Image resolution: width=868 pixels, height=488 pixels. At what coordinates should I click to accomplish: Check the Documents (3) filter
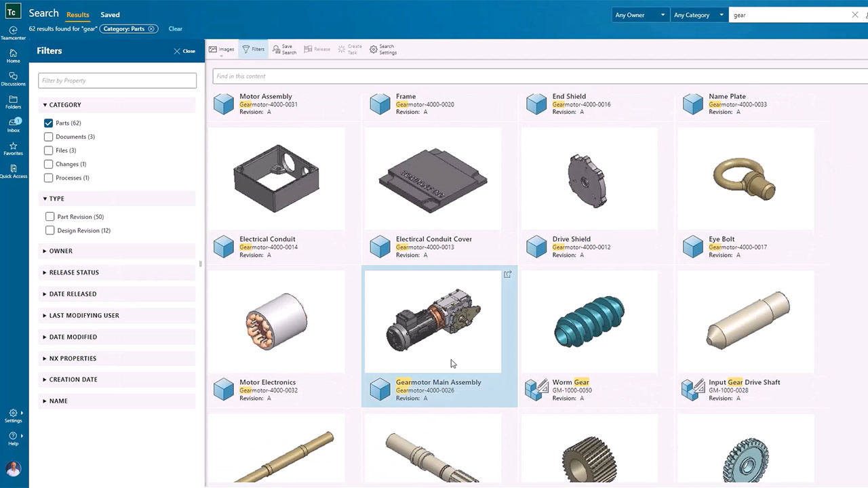(48, 137)
